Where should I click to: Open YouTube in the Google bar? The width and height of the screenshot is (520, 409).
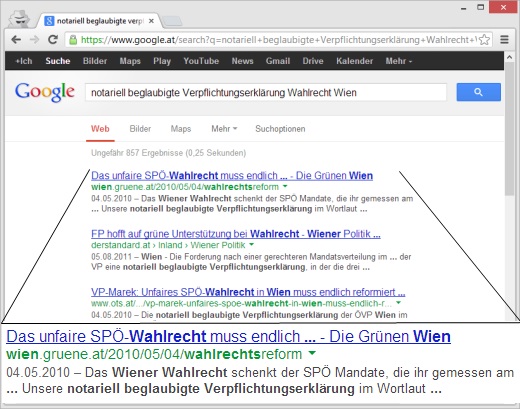201,61
